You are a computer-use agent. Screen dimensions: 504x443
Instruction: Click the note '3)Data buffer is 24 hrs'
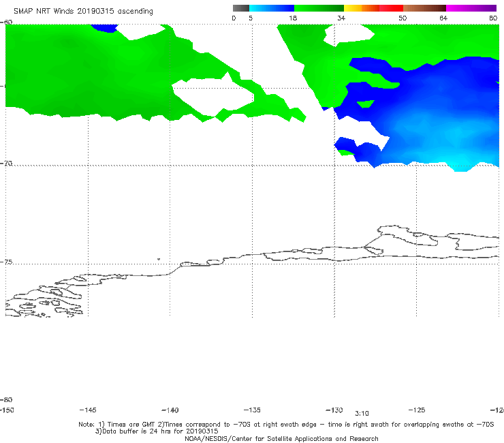pos(157,431)
